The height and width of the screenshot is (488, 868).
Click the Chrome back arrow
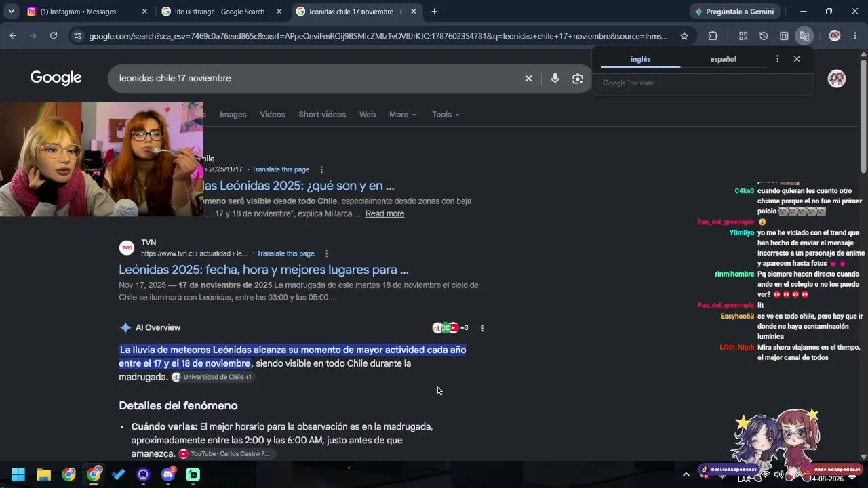point(13,36)
